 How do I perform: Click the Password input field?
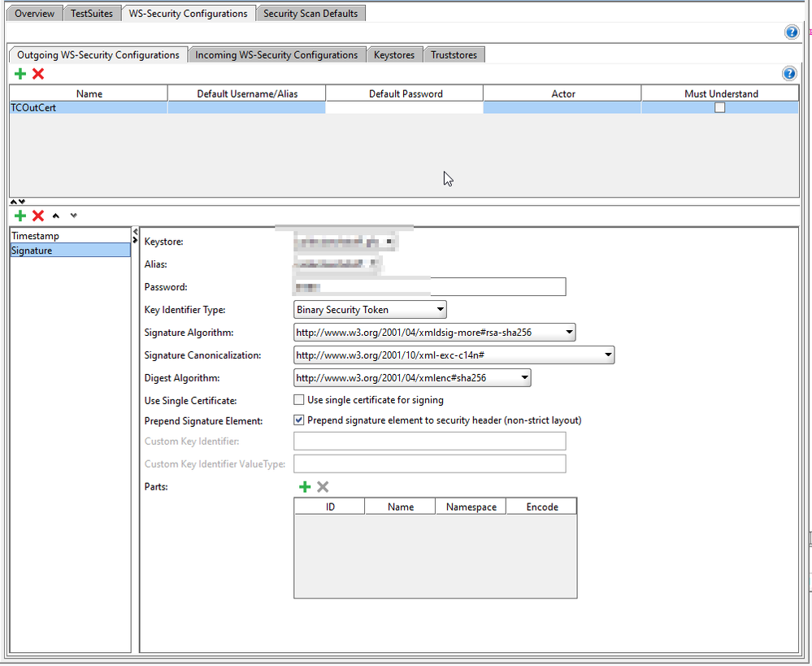(x=496, y=287)
